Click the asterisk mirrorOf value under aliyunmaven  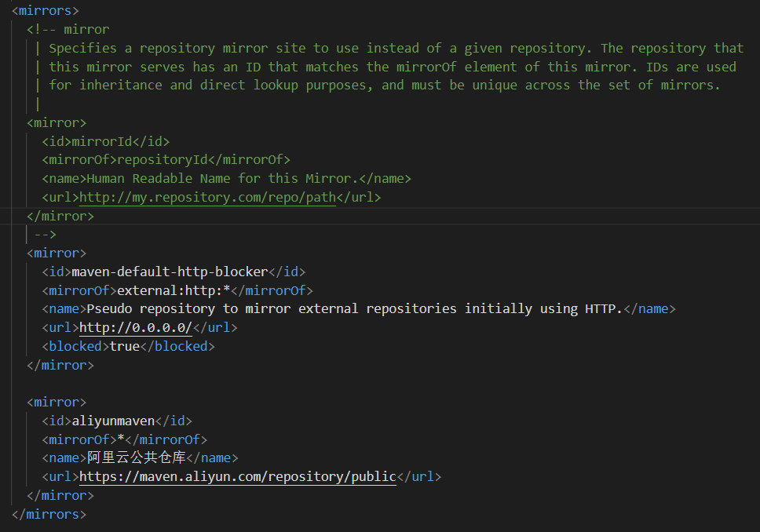[x=120, y=439]
